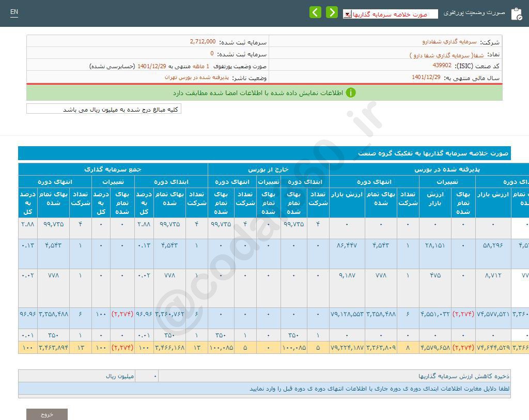
Task: Click the صورت وضعیت پورتفوی header title
Action: tap(474, 13)
